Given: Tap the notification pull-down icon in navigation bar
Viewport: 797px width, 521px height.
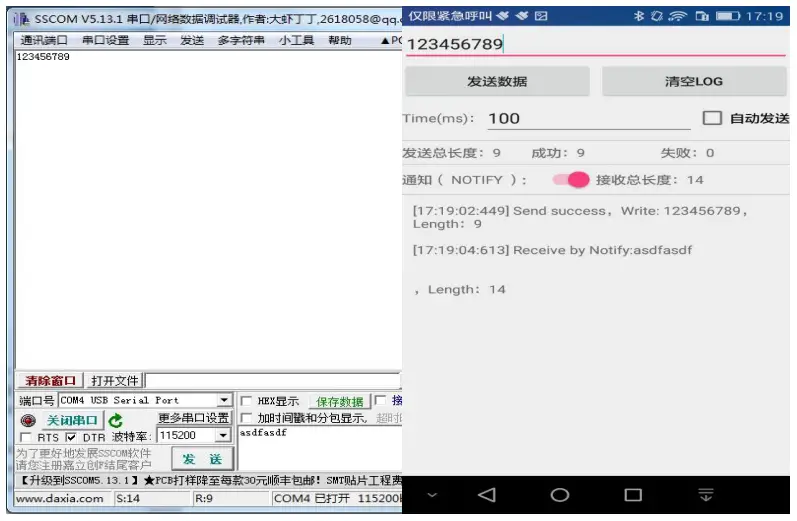Looking at the screenshot, I should pyautogui.click(x=706, y=494).
